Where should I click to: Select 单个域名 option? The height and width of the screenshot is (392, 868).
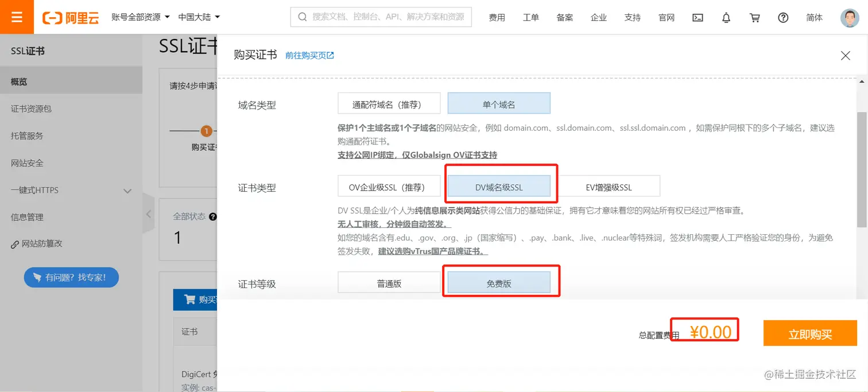[x=499, y=103]
